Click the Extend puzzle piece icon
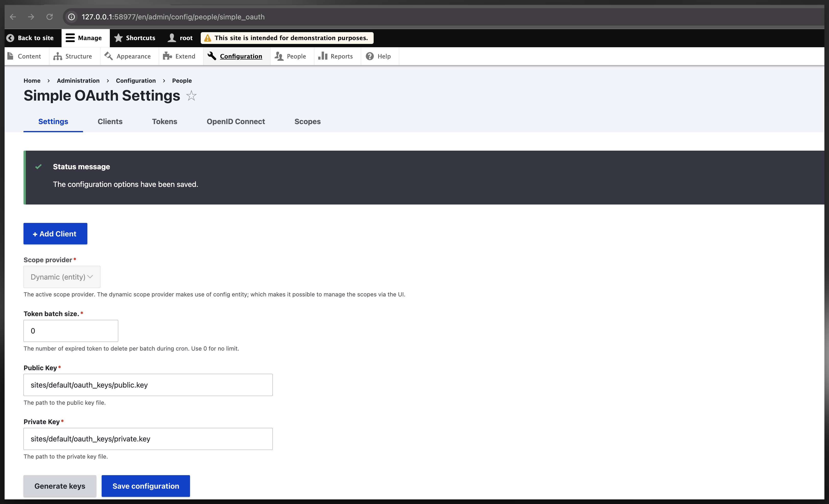This screenshot has width=829, height=504. click(x=167, y=56)
